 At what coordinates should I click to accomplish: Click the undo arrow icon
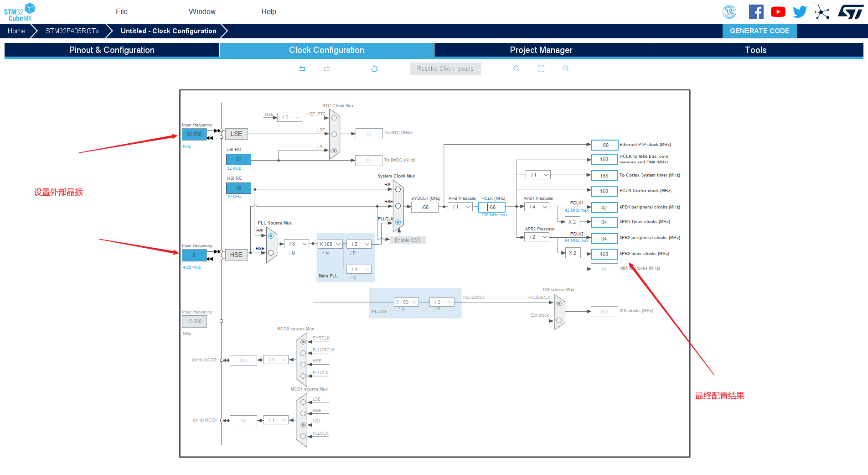(302, 68)
